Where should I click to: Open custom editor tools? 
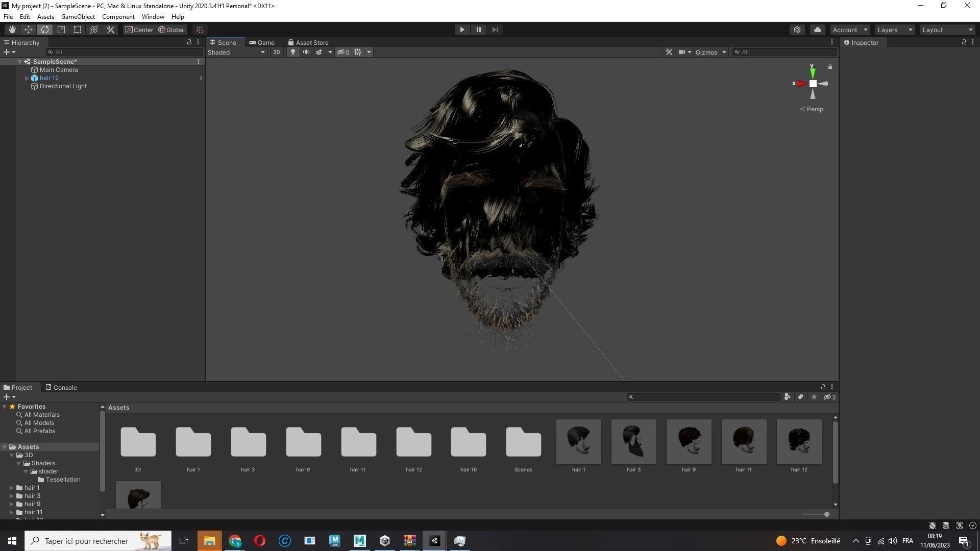point(110,30)
